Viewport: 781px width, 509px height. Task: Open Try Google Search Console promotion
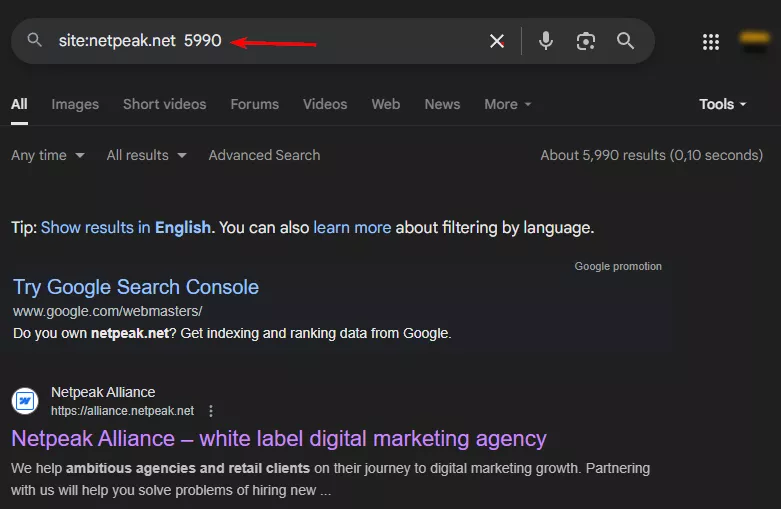[135, 287]
